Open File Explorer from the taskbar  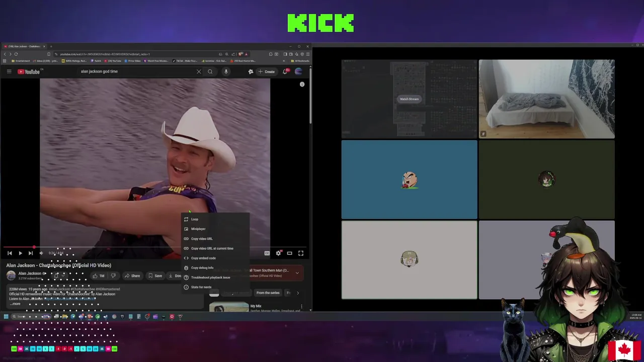(x=64, y=317)
